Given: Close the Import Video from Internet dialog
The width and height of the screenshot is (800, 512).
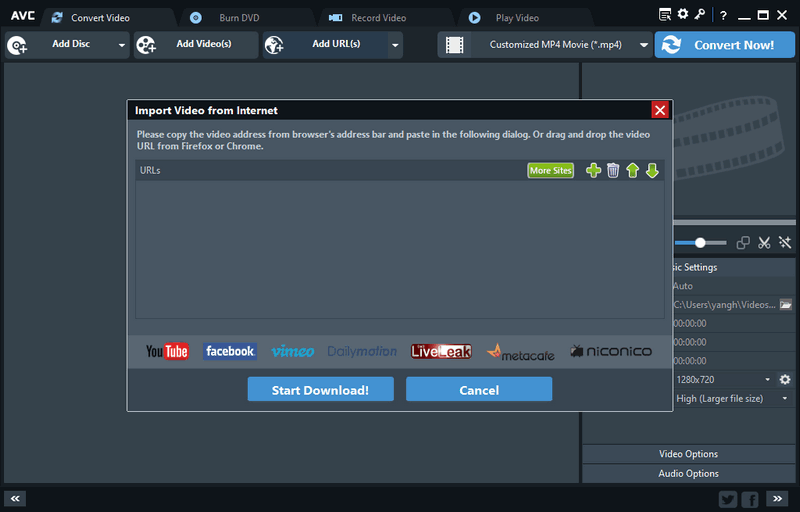Looking at the screenshot, I should tap(660, 110).
